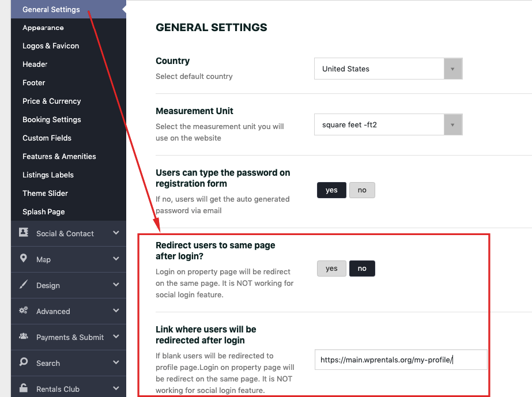This screenshot has width=532, height=397.
Task: Set password on registration to yes
Action: click(331, 190)
